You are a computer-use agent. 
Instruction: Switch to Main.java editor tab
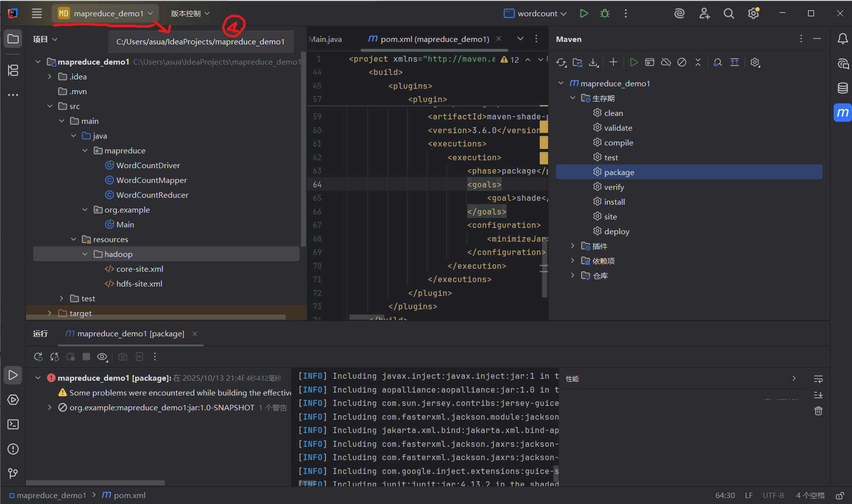coord(326,39)
